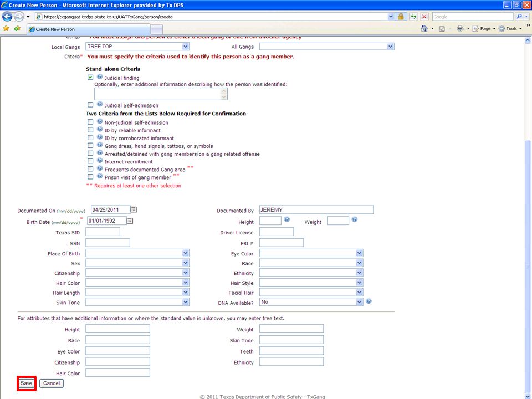Check Arrested/detained with gang members checkbox
Viewport: 532px width, 399px height.
(x=90, y=154)
